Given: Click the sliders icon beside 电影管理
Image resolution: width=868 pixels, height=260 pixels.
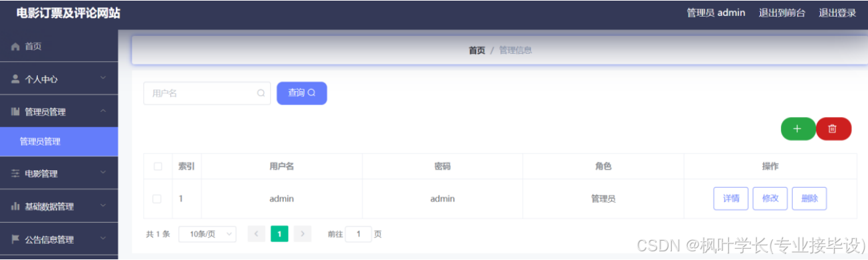Looking at the screenshot, I should pos(15,174).
